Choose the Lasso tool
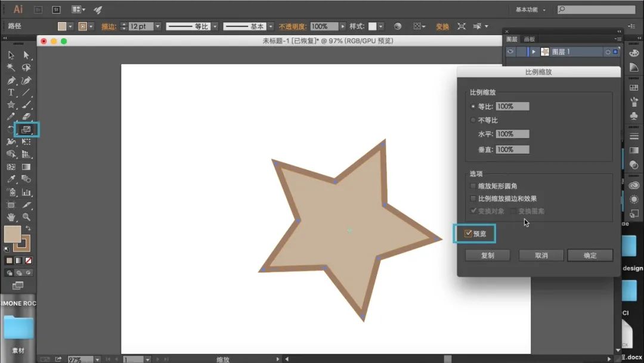Image resolution: width=644 pixels, height=363 pixels. (x=26, y=67)
